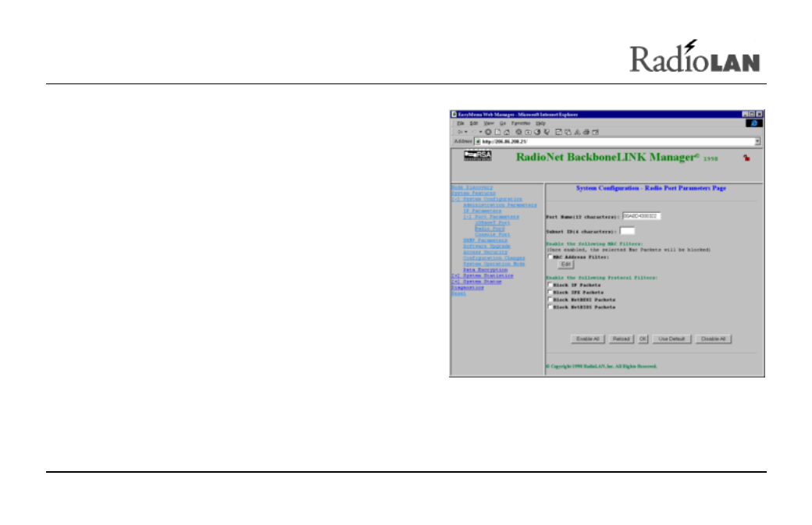Click the Disable All button
This screenshot has height=525, width=812.
coord(713,339)
